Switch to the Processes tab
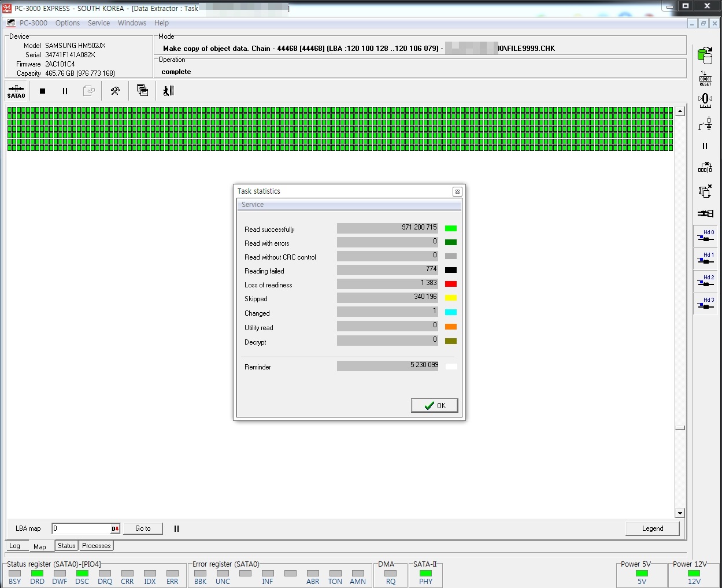Image resolution: width=722 pixels, height=588 pixels. click(96, 546)
